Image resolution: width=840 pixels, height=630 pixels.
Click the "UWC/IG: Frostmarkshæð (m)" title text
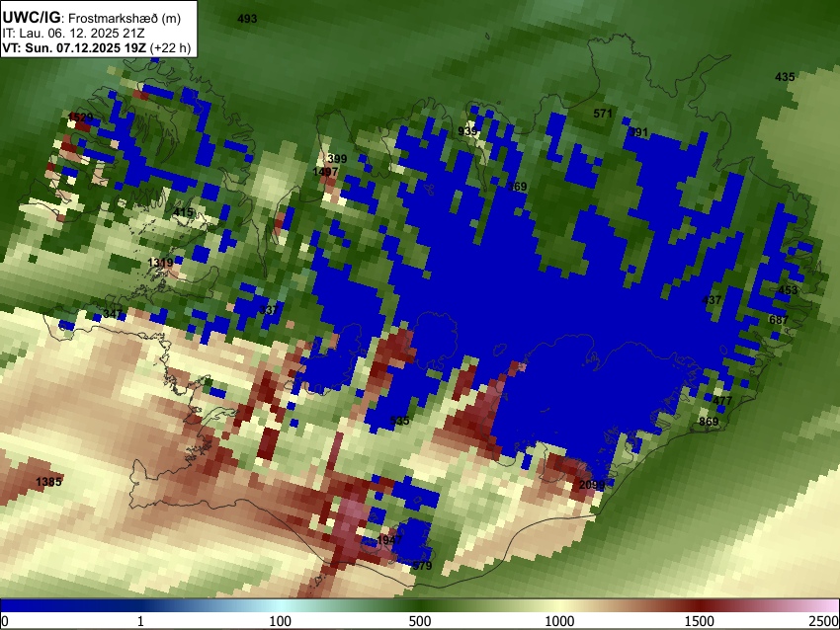pos(92,18)
